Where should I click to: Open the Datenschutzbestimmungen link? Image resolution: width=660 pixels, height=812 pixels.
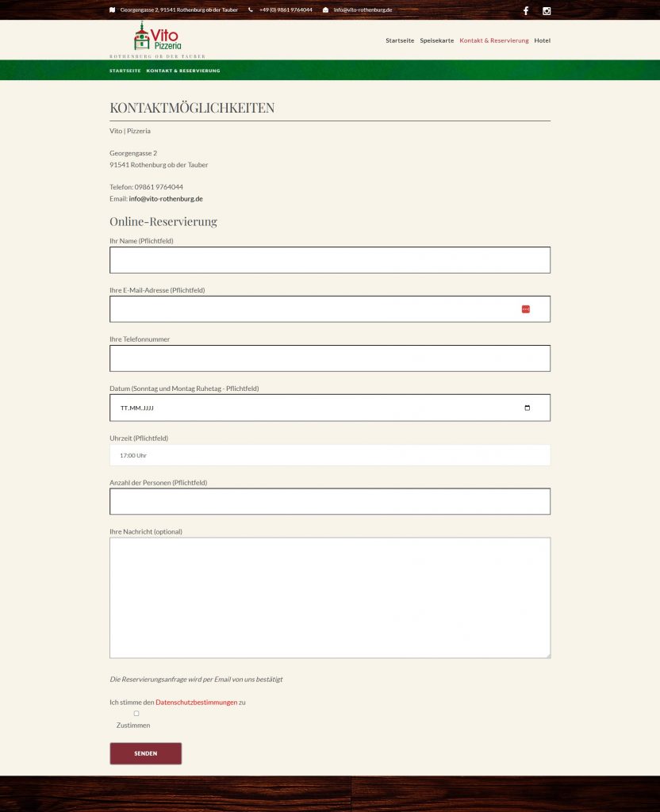[x=196, y=702]
